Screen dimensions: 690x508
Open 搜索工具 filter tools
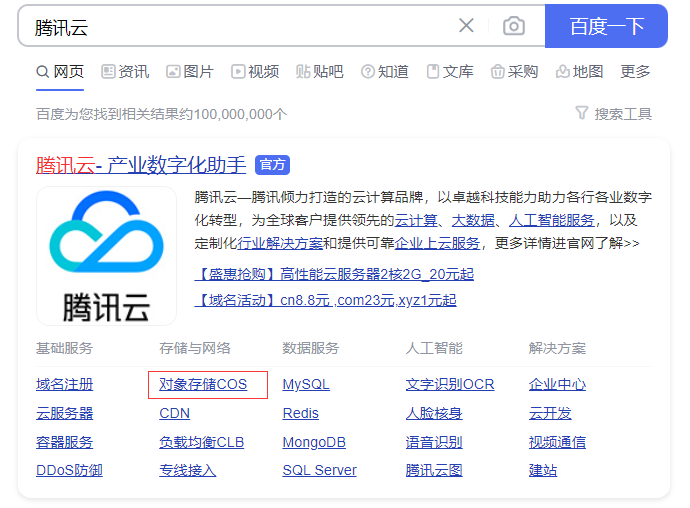tap(613, 114)
